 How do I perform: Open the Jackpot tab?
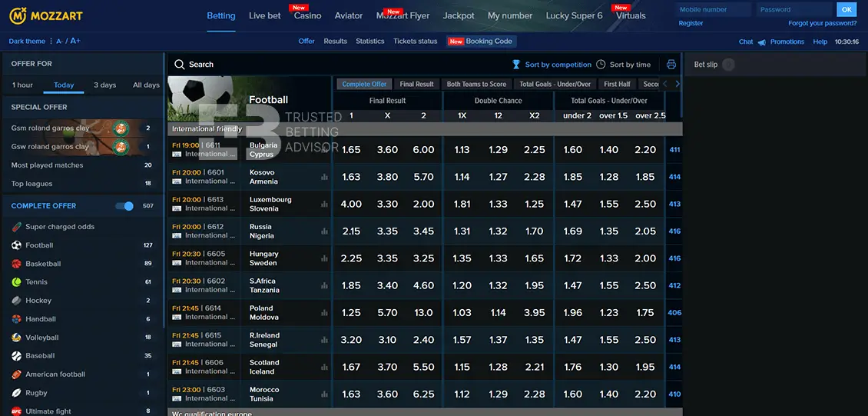tap(459, 15)
